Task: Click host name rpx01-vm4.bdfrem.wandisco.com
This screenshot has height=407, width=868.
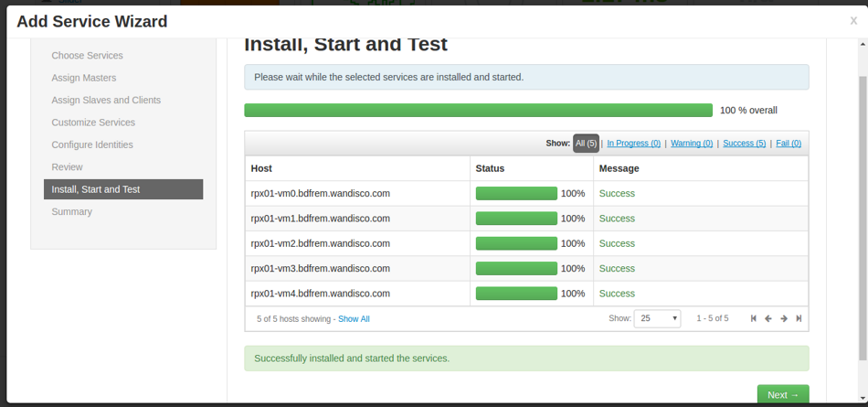Action: (x=320, y=294)
